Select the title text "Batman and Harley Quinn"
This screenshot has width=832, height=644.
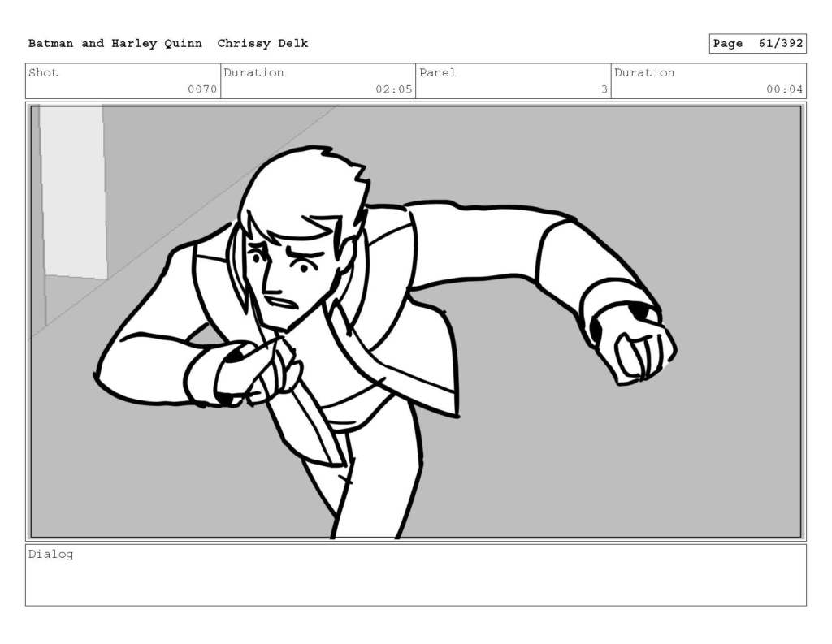[115, 44]
